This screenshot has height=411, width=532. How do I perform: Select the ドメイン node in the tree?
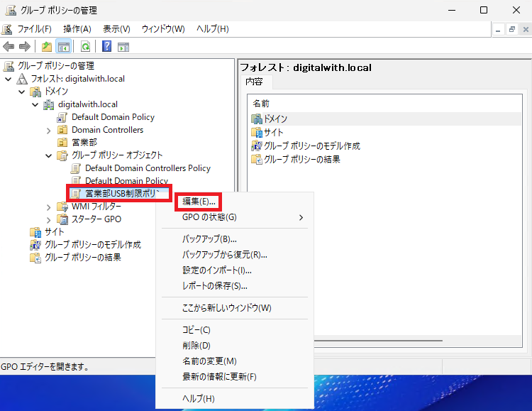[56, 92]
